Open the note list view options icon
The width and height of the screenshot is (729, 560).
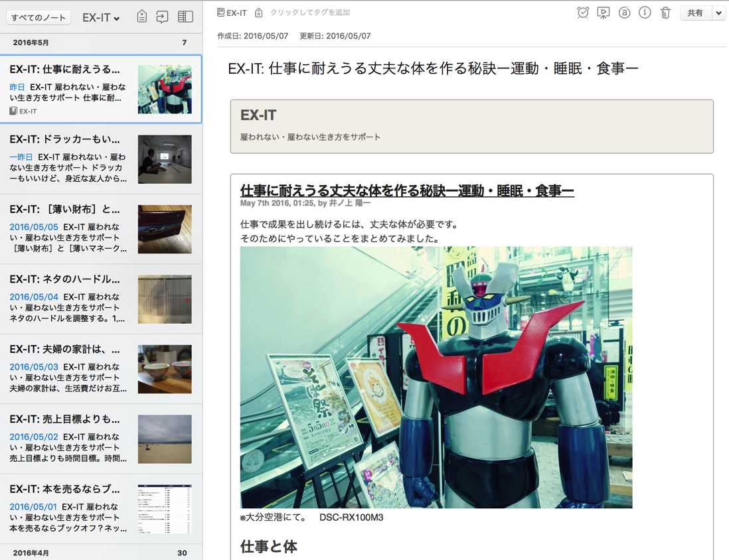pos(185,17)
